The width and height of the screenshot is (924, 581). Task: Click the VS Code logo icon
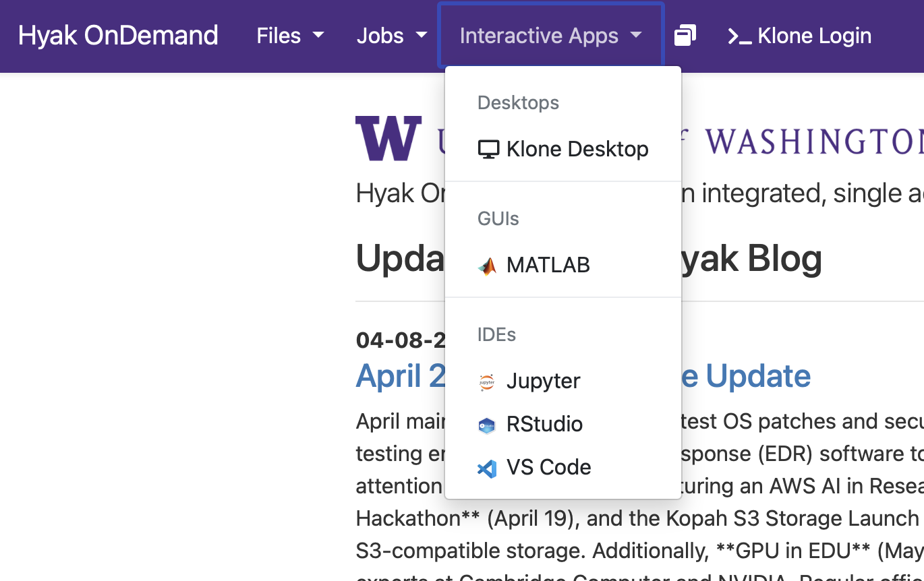(x=487, y=468)
